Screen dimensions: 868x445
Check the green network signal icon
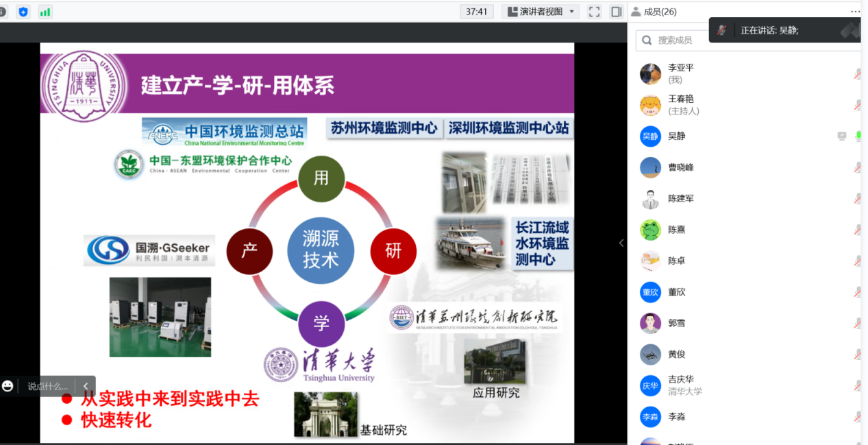point(45,12)
